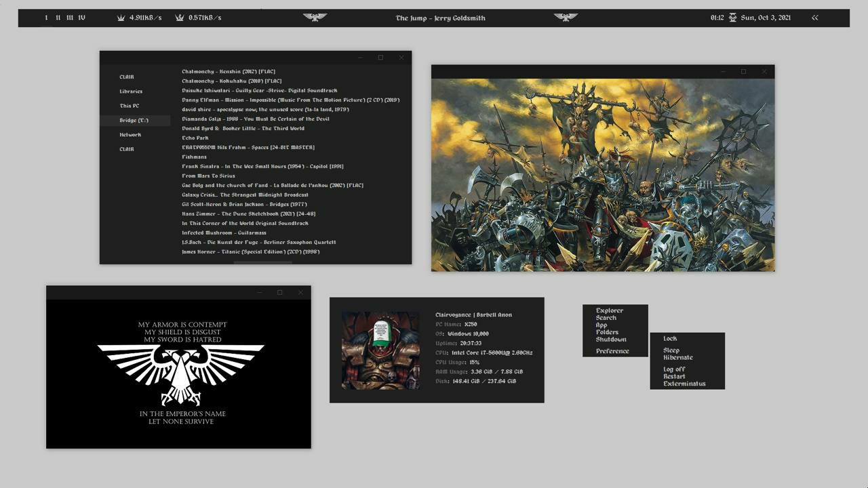Click the 01:12 clock in the bar
This screenshot has height=488, width=868.
pyautogui.click(x=717, y=18)
